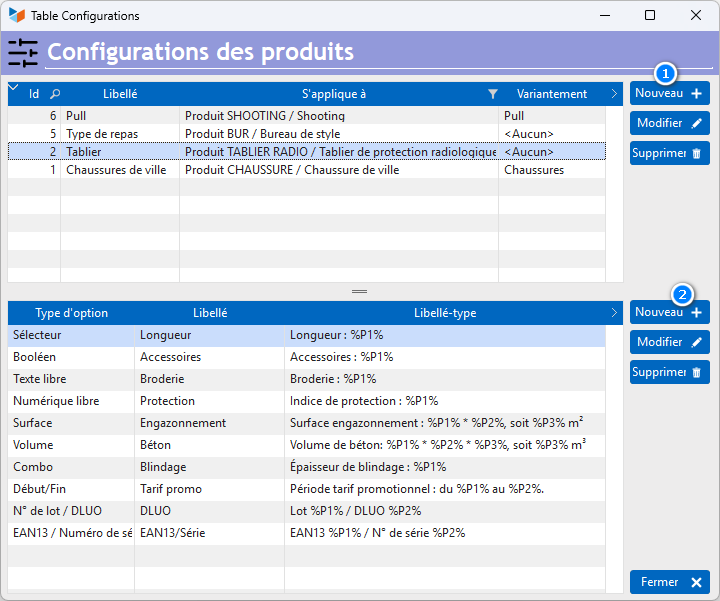
Task: Click Modifier button in the upper panel
Action: click(669, 123)
